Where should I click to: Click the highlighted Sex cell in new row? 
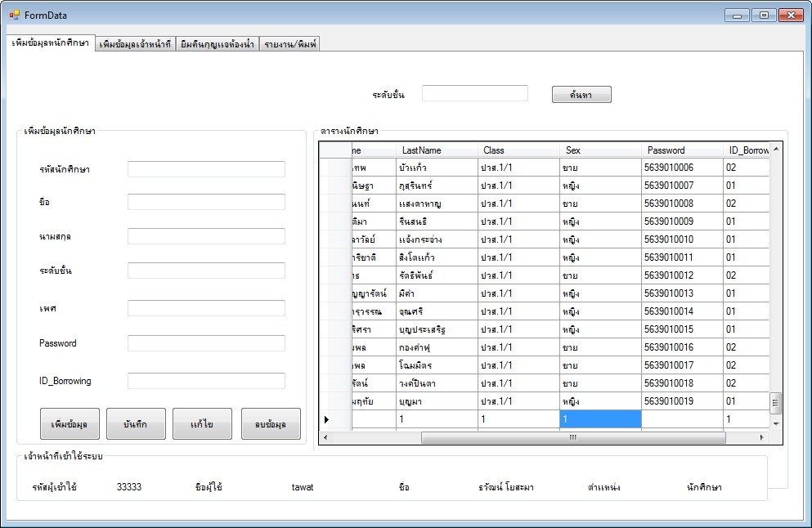point(601,419)
